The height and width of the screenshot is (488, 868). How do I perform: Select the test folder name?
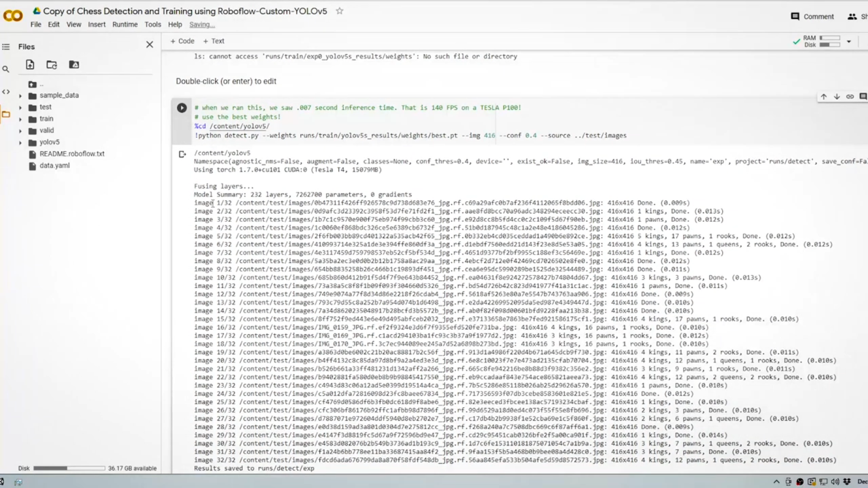click(x=46, y=107)
